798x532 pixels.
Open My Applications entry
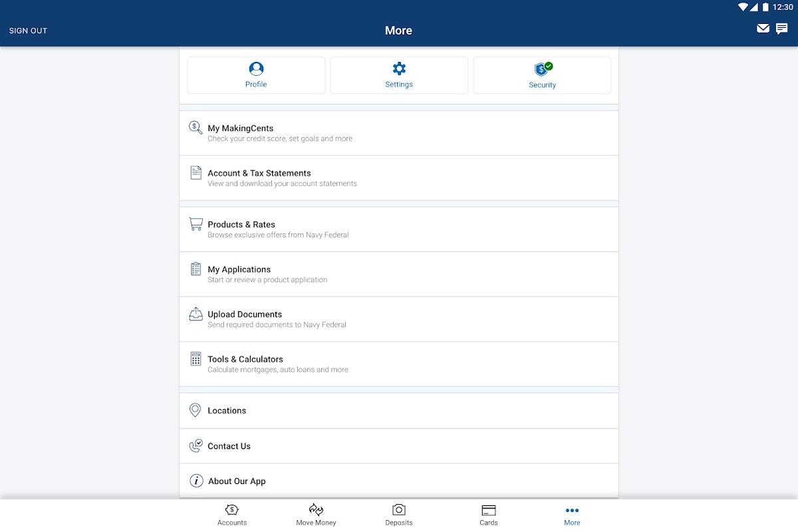point(399,274)
